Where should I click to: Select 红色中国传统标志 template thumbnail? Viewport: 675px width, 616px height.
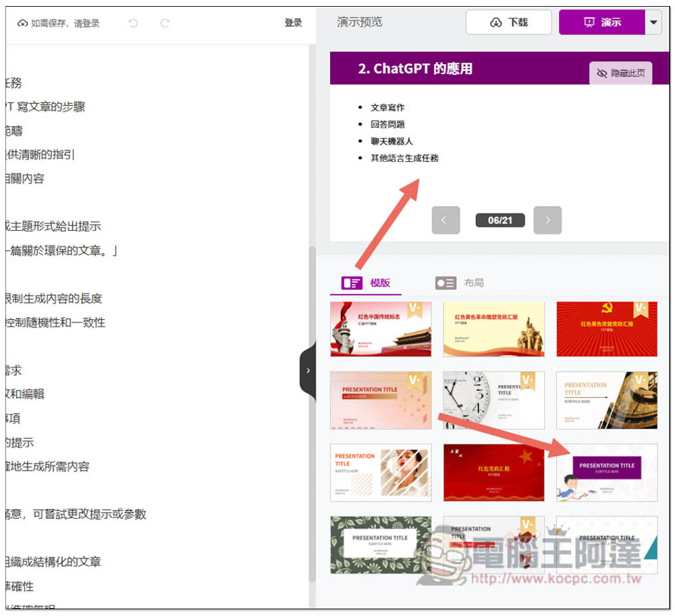381,329
